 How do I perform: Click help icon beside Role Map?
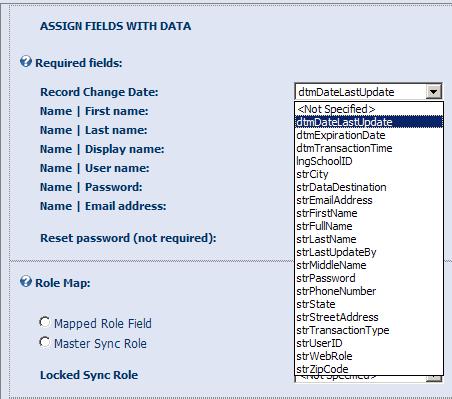tap(26, 282)
